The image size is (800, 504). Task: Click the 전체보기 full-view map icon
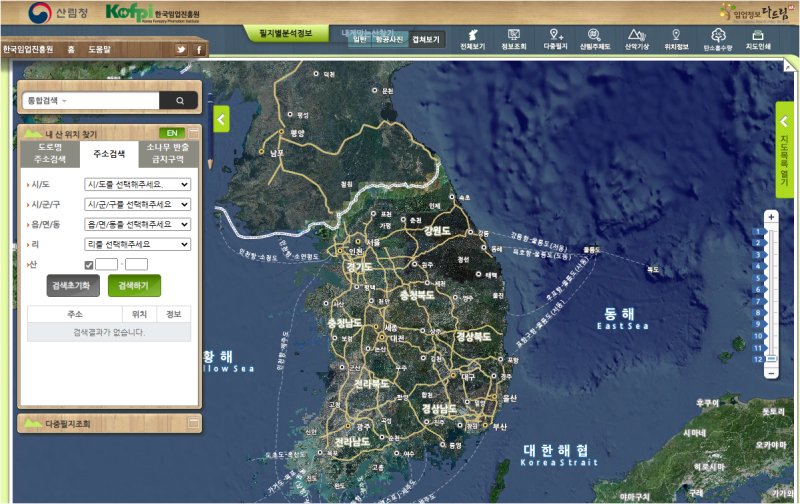coord(472,39)
